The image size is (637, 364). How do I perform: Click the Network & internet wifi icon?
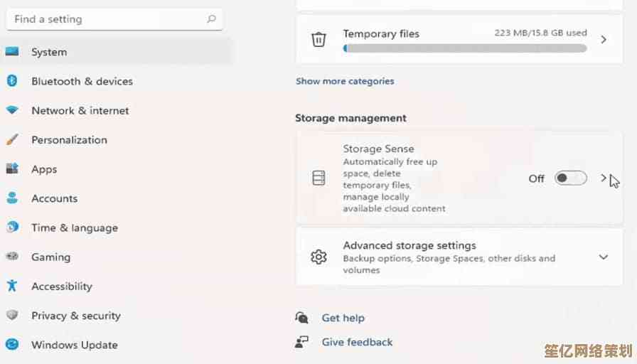coord(11,110)
